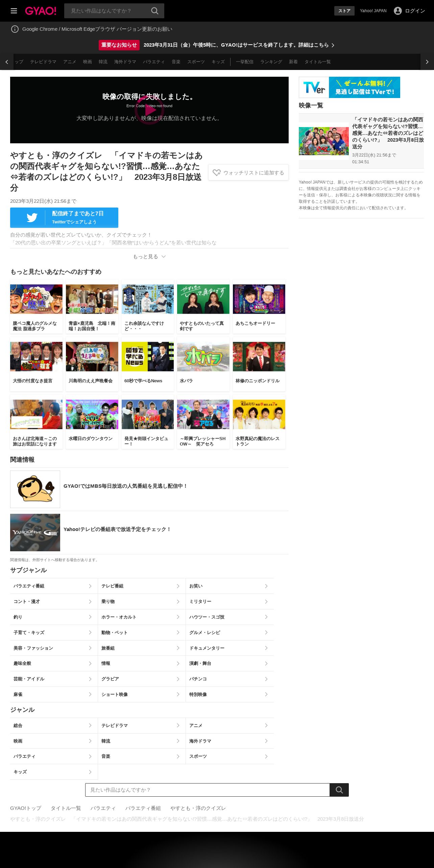Expand description with もっと見る

(x=149, y=257)
